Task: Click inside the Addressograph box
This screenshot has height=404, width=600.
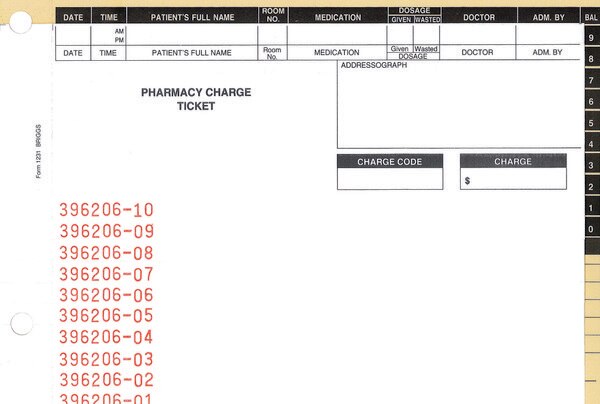Action: 459,104
